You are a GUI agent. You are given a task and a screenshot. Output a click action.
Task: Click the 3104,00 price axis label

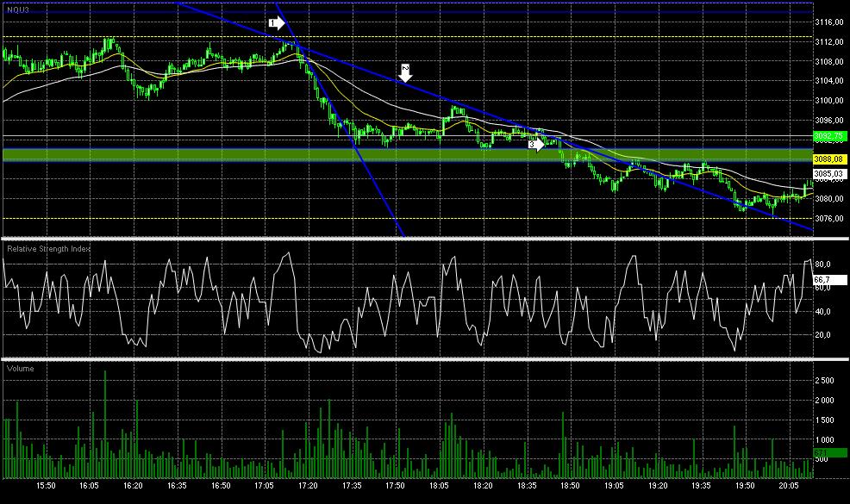click(829, 81)
